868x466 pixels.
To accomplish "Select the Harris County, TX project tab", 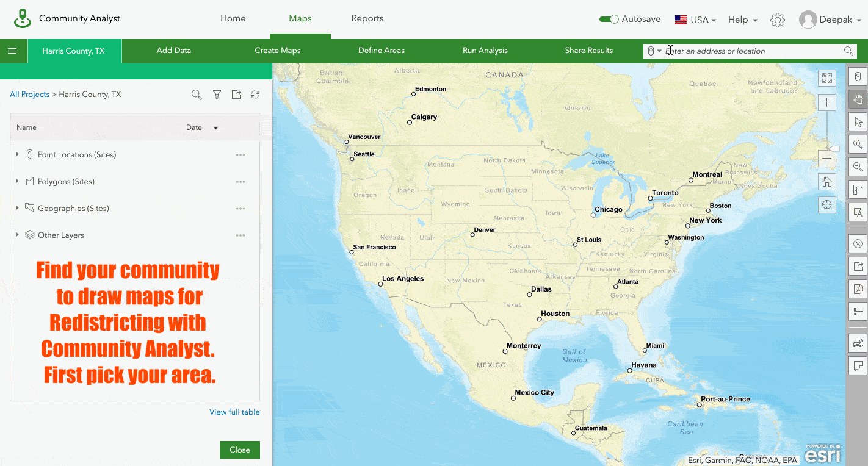I will point(74,51).
